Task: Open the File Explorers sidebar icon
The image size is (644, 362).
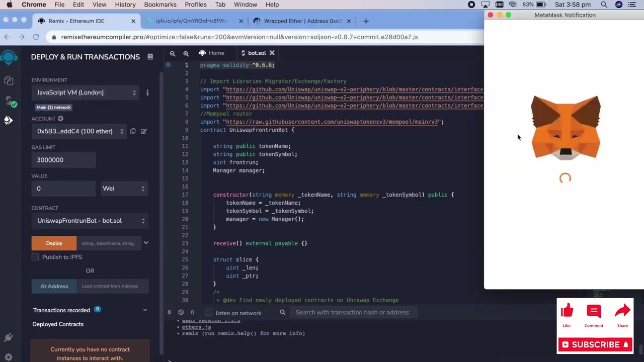Action: (x=8, y=80)
